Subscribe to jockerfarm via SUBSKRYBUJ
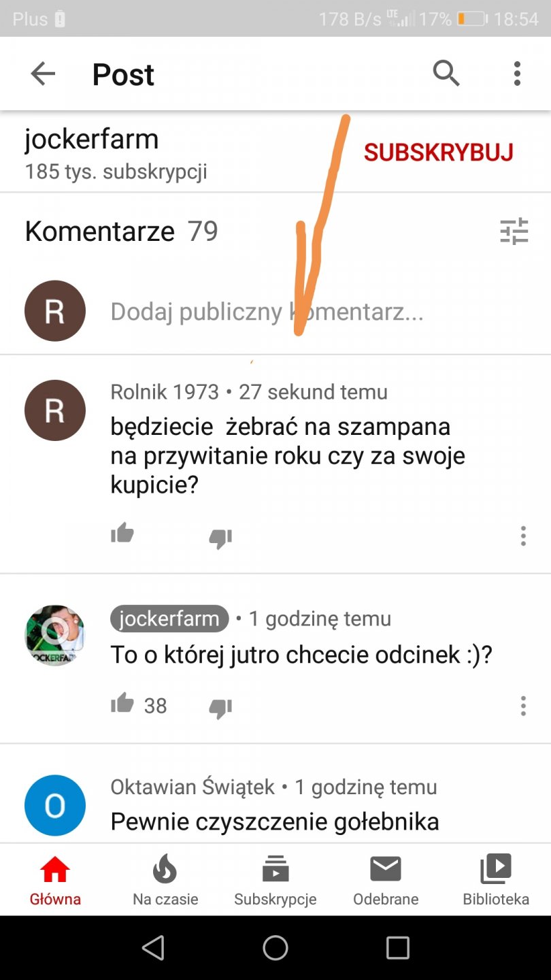551x980 pixels. [x=438, y=152]
